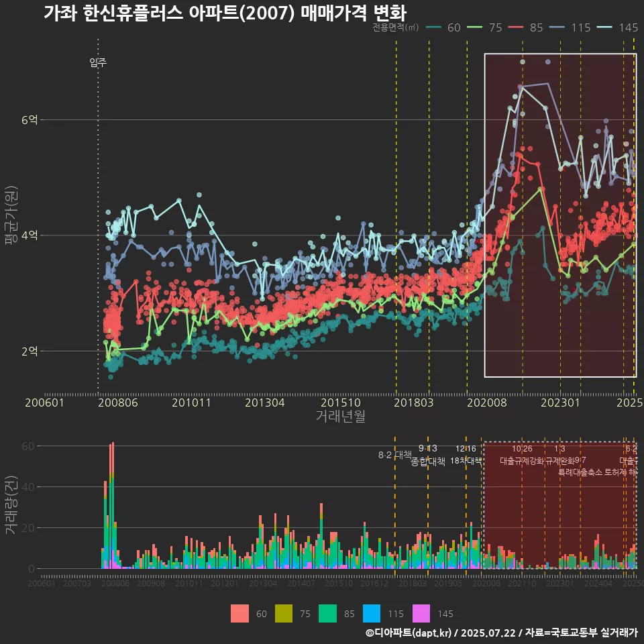Click the 9·13 annotation date label

point(427,449)
